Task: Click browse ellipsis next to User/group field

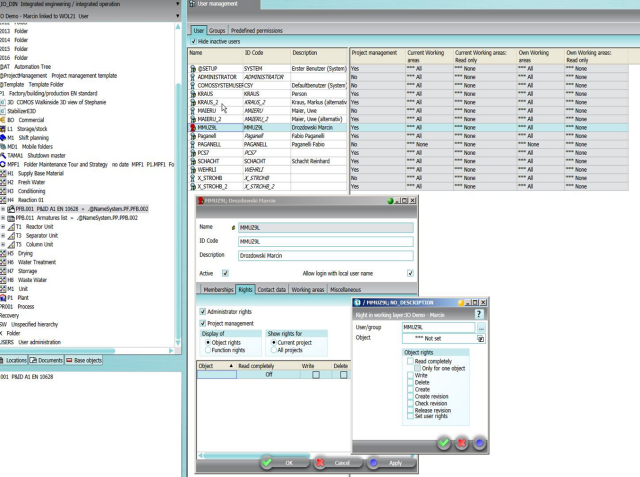Action: coord(481,327)
